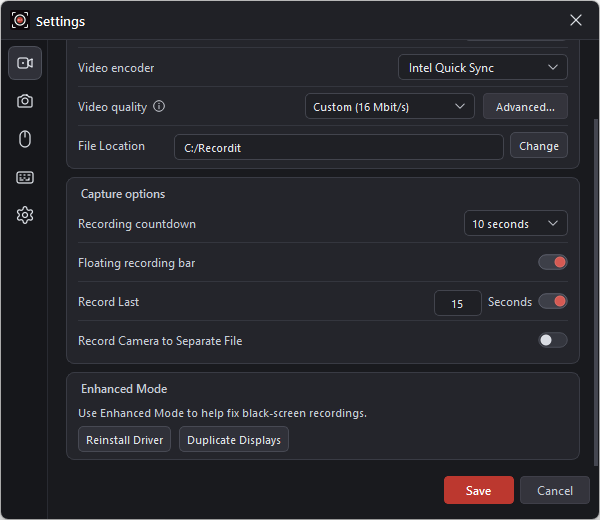600x520 pixels.
Task: Click the Seconds label
Action: pos(510,302)
